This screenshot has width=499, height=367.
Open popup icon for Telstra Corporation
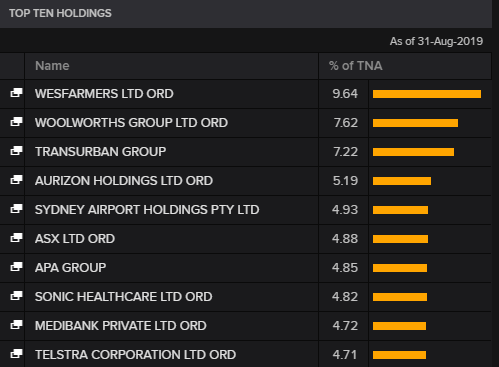pos(16,354)
